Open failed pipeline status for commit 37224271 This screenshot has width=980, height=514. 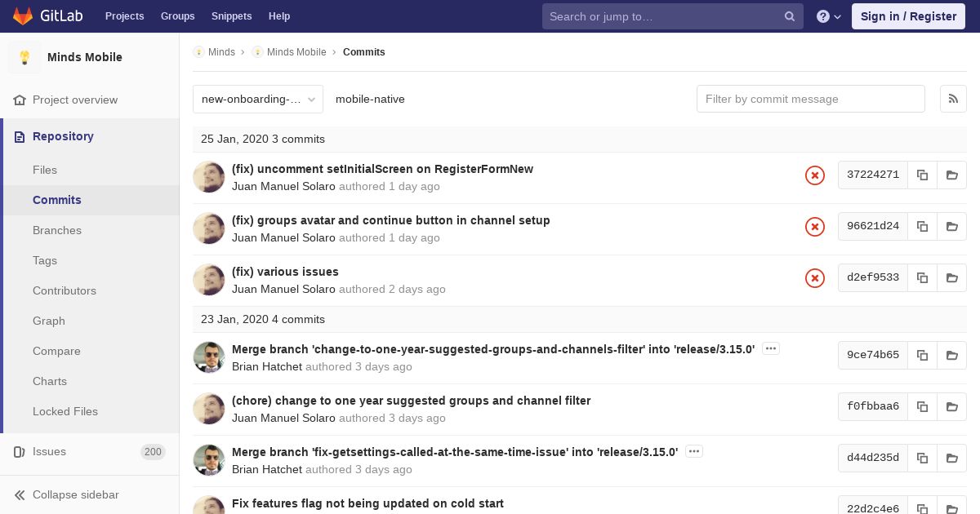[x=815, y=175]
